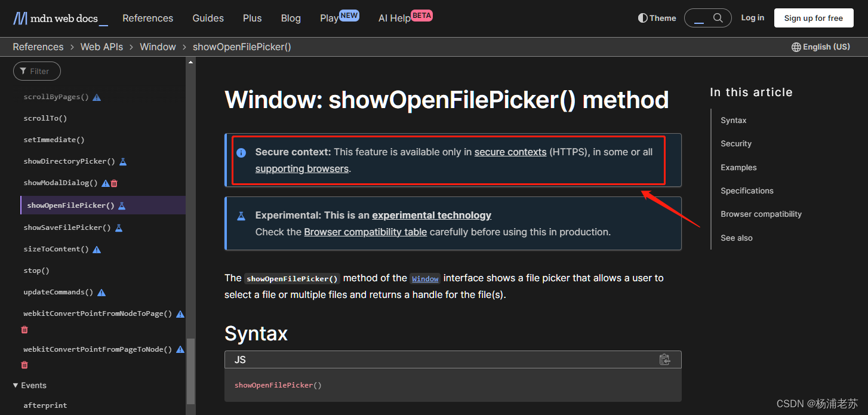Open afterprint event in sidebar
Viewport: 868px width, 415px height.
[x=45, y=405]
